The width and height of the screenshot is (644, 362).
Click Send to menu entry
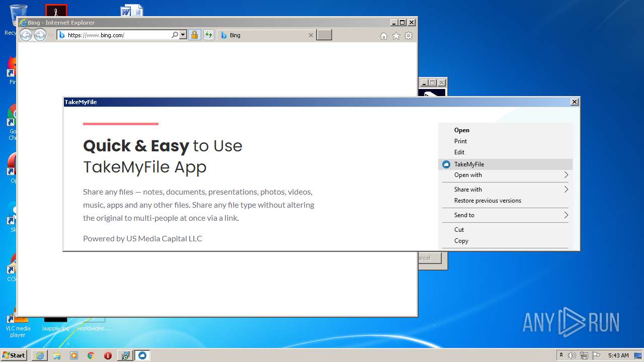[505, 215]
